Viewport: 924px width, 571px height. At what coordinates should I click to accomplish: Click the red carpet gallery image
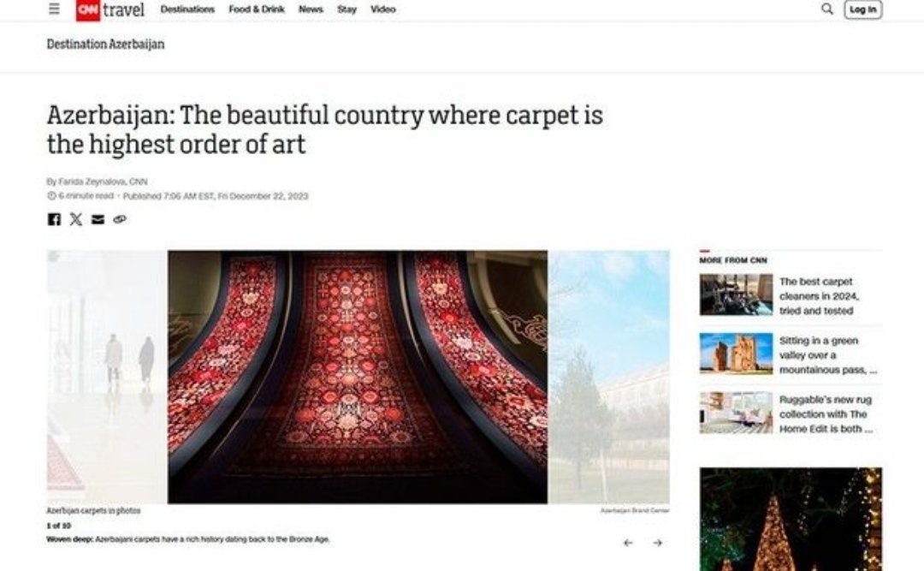point(358,377)
